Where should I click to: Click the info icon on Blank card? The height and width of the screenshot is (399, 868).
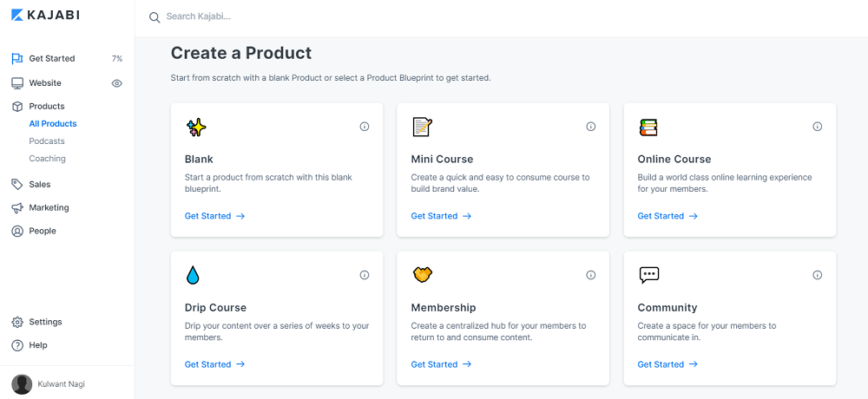tap(365, 127)
